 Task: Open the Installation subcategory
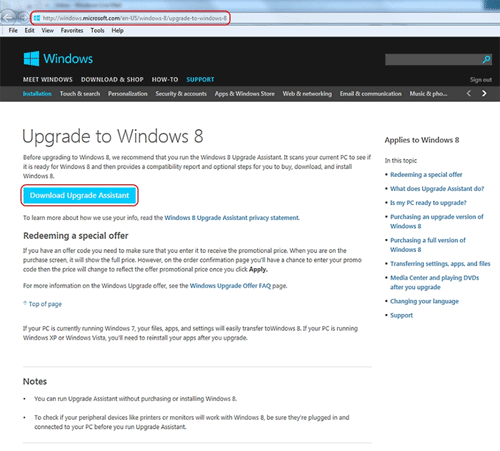37,94
